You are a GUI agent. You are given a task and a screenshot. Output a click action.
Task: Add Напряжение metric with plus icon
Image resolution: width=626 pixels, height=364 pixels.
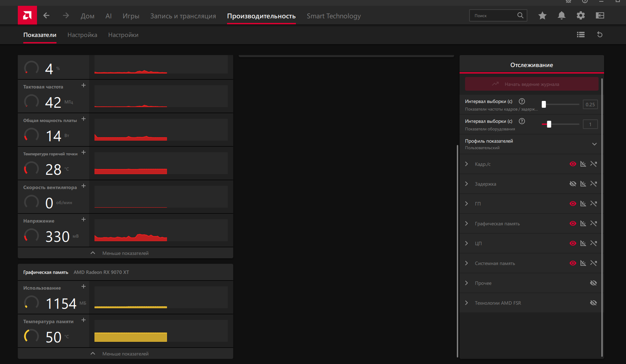tap(84, 219)
